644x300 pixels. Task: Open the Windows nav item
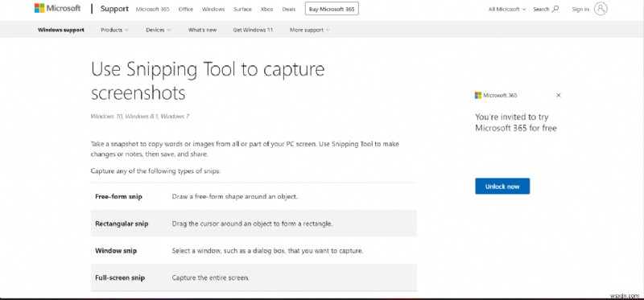213,9
